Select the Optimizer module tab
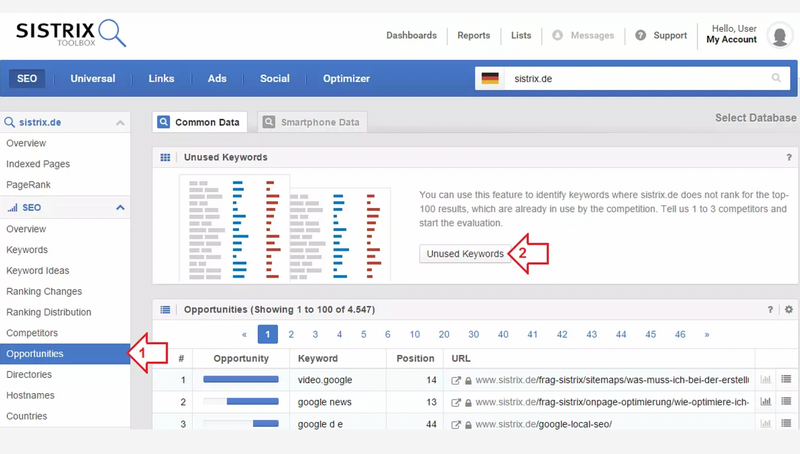The height and width of the screenshot is (454, 800). (x=346, y=79)
